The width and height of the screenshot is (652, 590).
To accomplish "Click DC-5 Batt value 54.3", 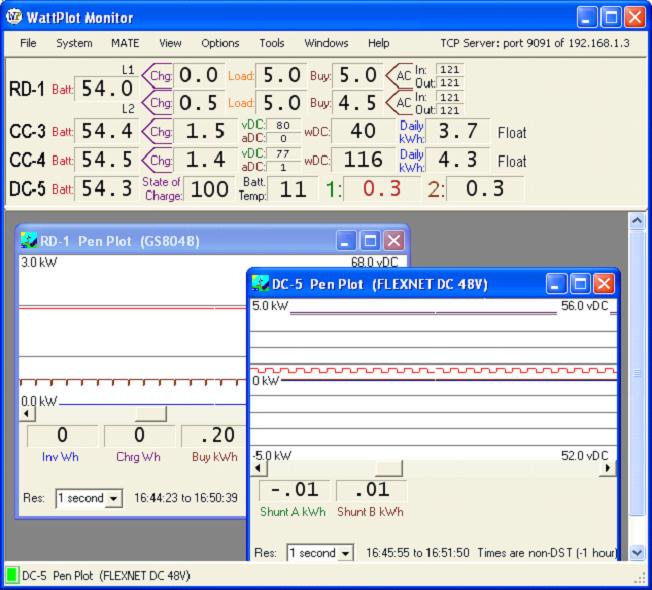I will tap(106, 188).
